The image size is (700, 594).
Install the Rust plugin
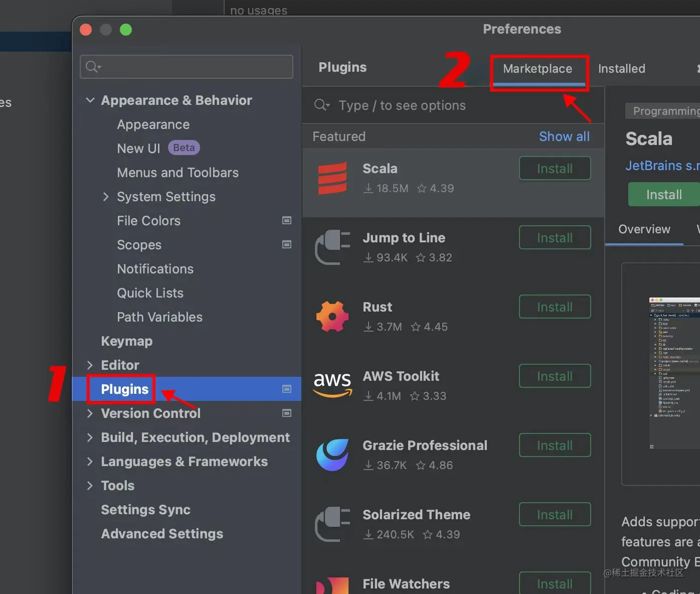click(555, 307)
